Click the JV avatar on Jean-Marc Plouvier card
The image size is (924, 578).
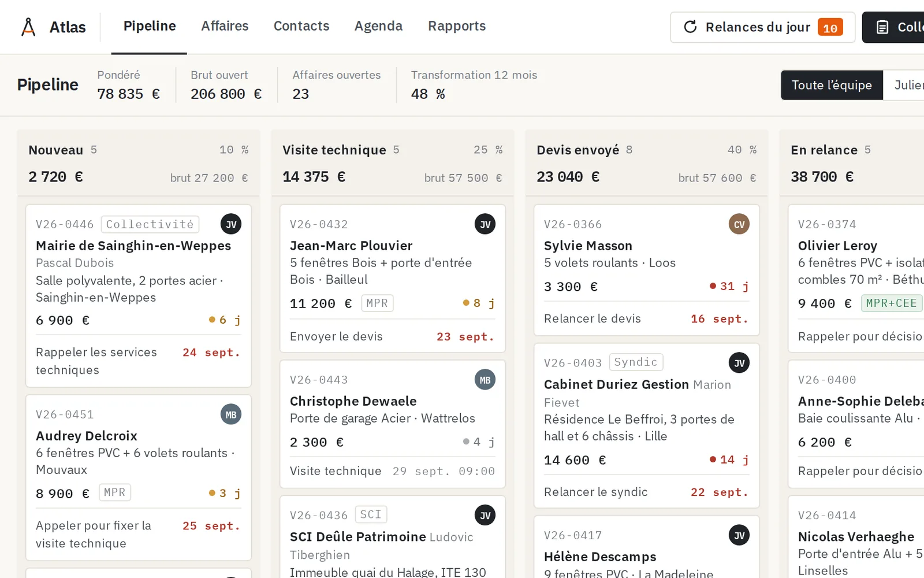(485, 224)
